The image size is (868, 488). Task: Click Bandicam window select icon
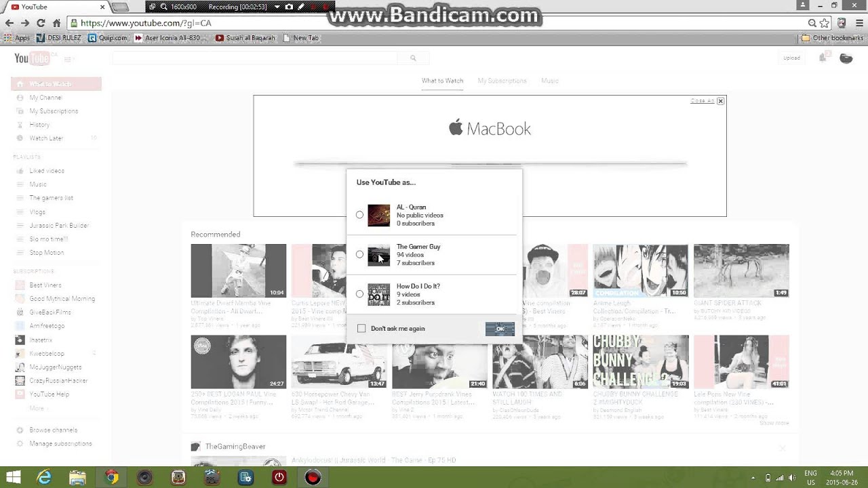click(x=153, y=7)
